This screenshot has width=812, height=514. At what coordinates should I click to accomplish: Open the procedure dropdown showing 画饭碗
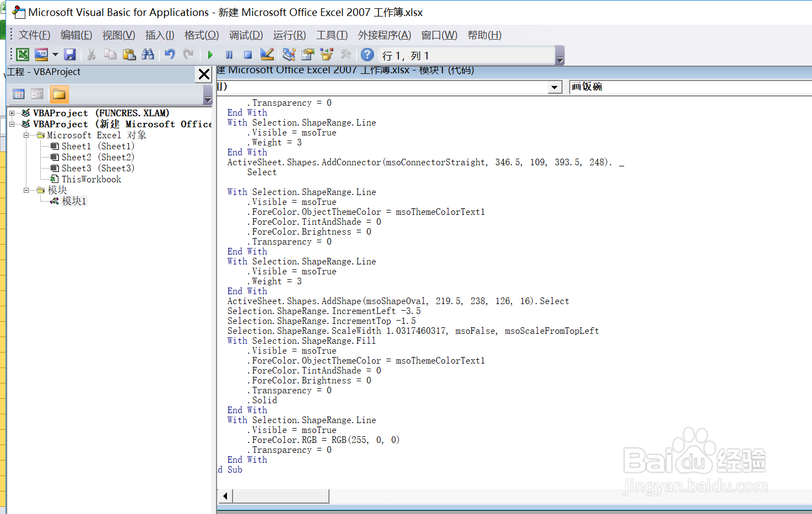(x=690, y=87)
